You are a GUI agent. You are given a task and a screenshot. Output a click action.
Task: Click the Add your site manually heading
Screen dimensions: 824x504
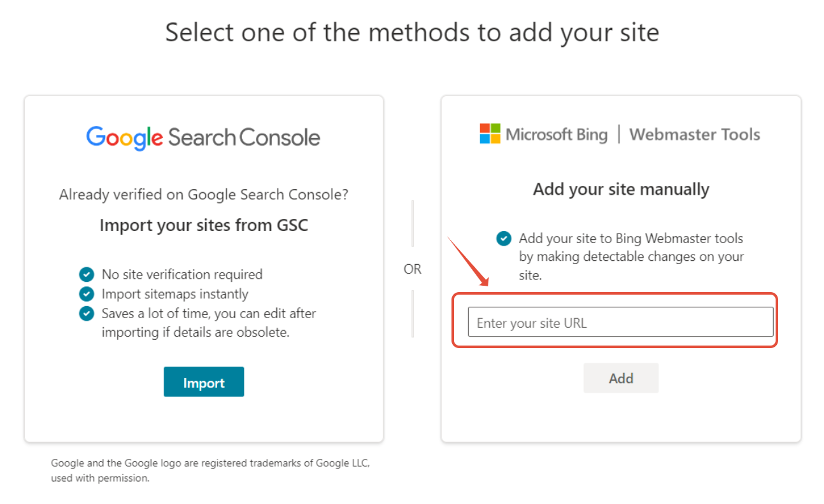621,189
